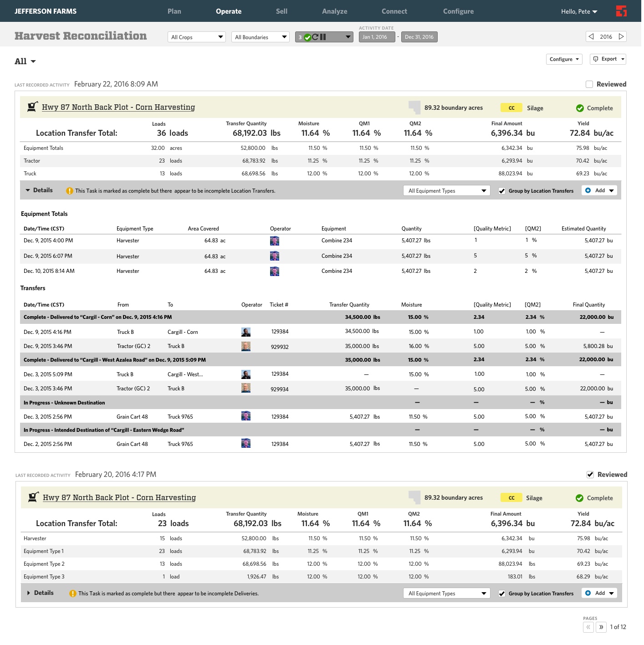Click the 2016 year label
The height and width of the screenshot is (645, 644).
click(606, 37)
